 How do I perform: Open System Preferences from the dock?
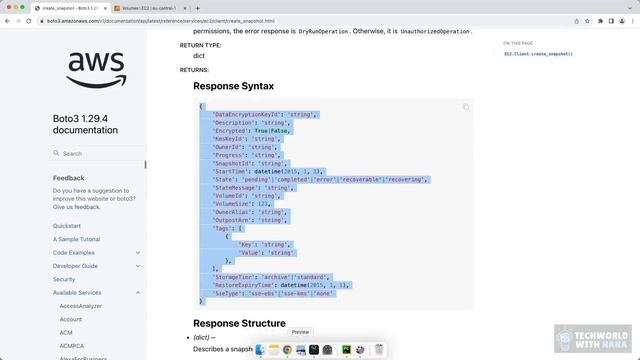[360, 350]
